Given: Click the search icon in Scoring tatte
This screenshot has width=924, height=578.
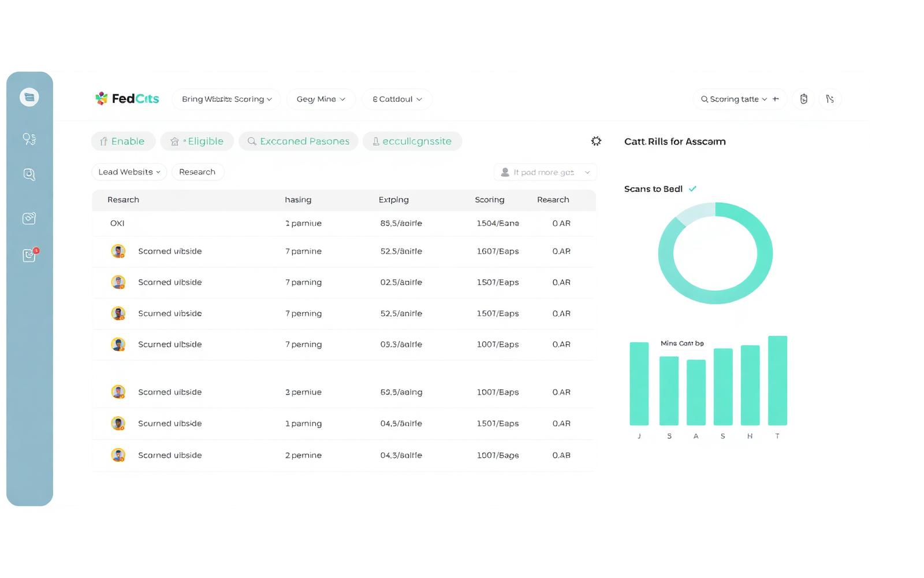Looking at the screenshot, I should (705, 99).
